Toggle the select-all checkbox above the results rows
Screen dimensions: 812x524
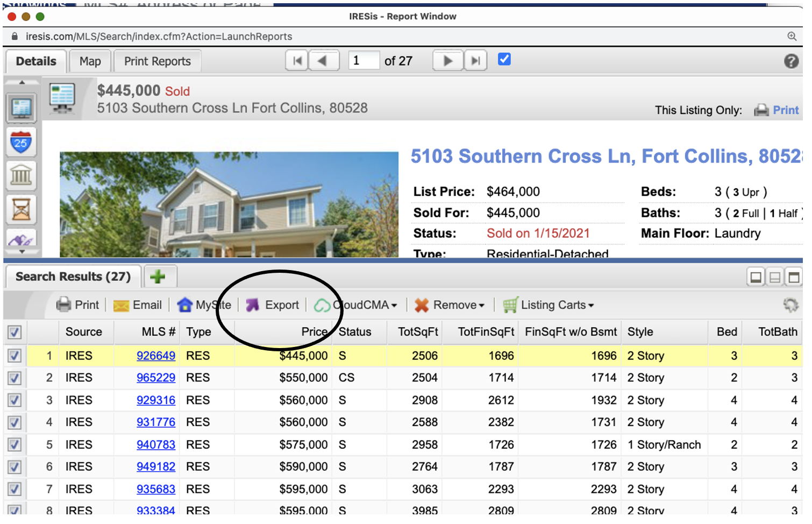[x=15, y=332]
